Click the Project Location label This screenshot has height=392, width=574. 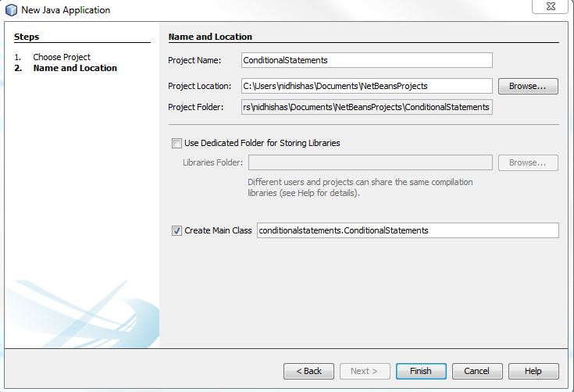coord(199,86)
